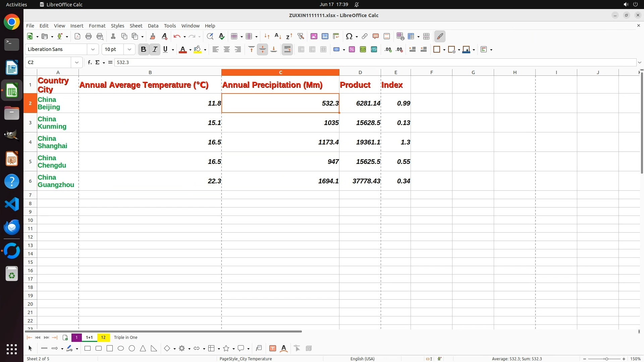This screenshot has height=362, width=644.
Task: Switch to the Triple in One sheet tab
Action: point(125,338)
